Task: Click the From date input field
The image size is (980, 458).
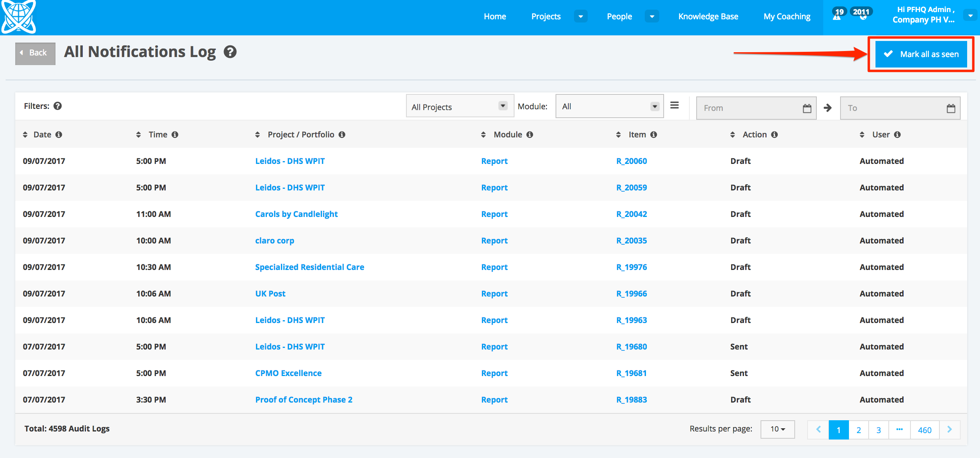Action: coord(748,108)
